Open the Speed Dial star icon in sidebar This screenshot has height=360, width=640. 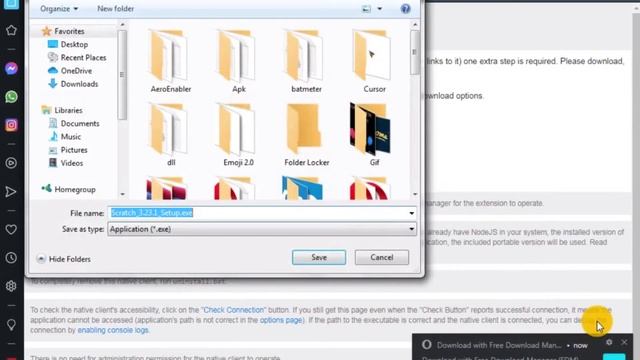11,30
